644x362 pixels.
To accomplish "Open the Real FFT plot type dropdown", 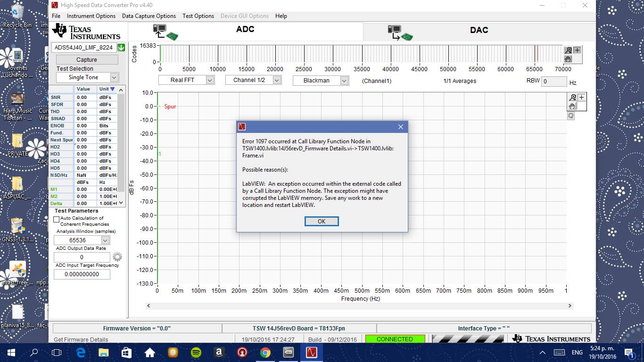I will pos(210,80).
